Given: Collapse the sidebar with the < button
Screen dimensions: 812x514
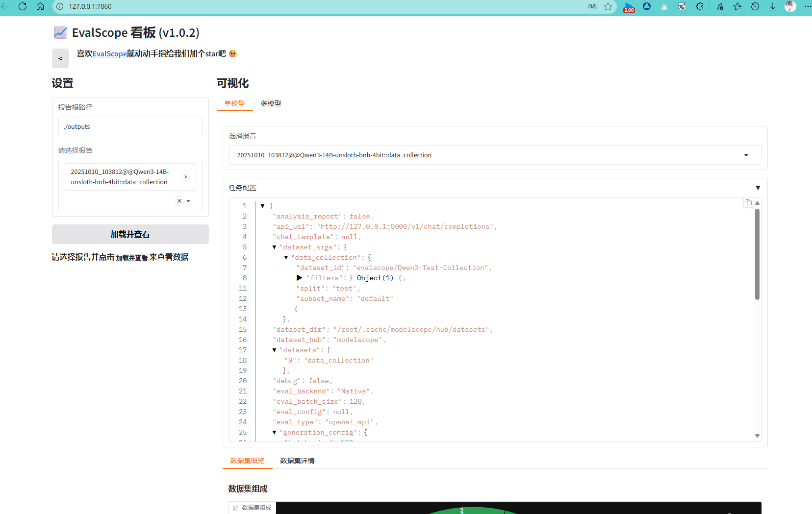Looking at the screenshot, I should coord(60,58).
